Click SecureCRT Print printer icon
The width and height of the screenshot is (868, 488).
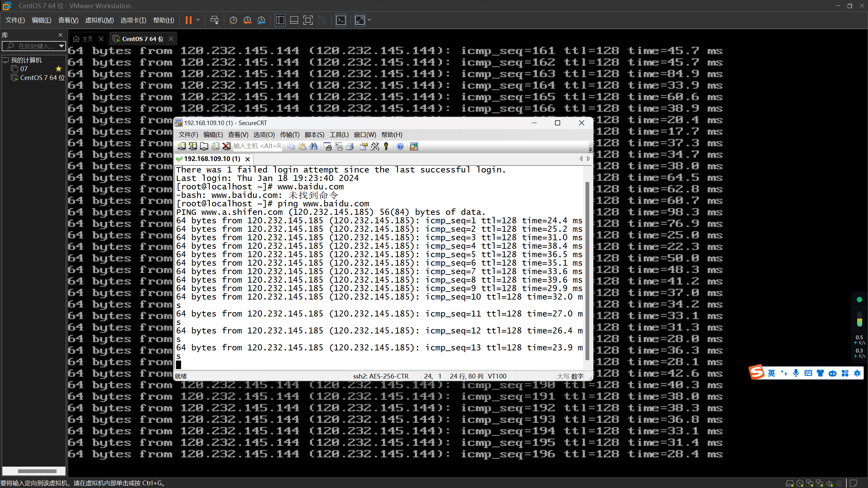(350, 146)
